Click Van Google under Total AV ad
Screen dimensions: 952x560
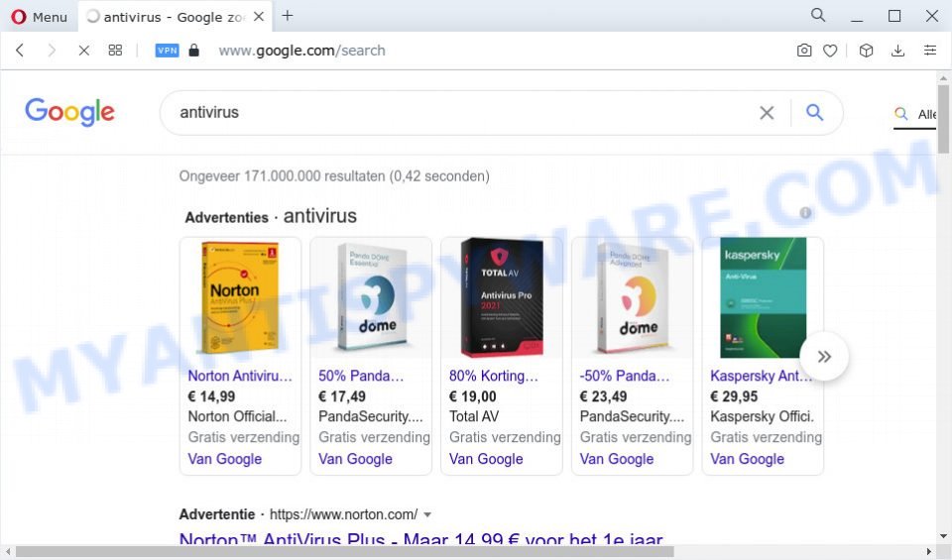pyautogui.click(x=486, y=459)
